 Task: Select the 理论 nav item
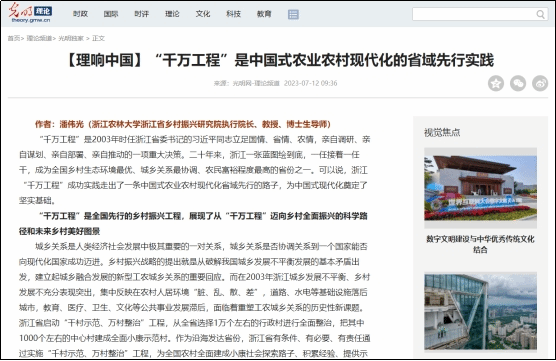pos(172,14)
